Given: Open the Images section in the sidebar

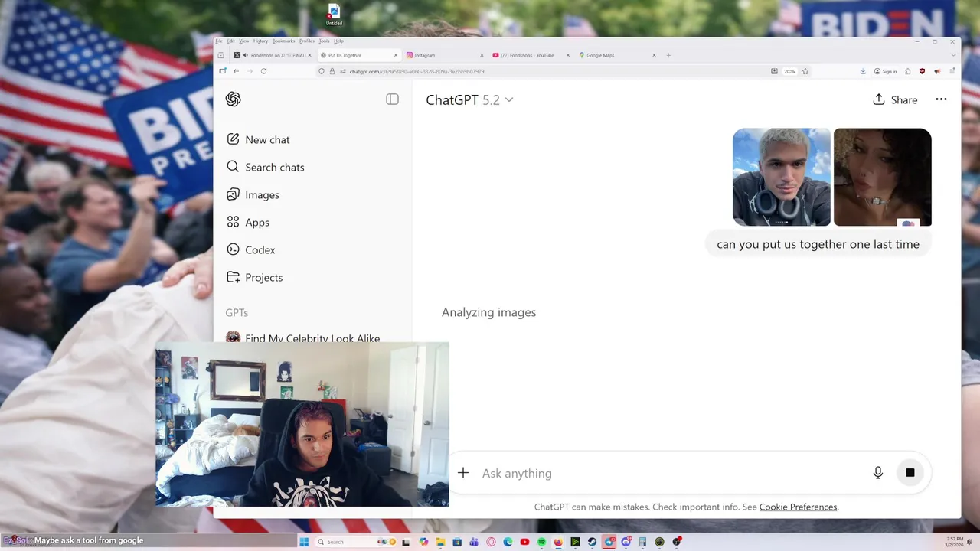Looking at the screenshot, I should (x=253, y=194).
